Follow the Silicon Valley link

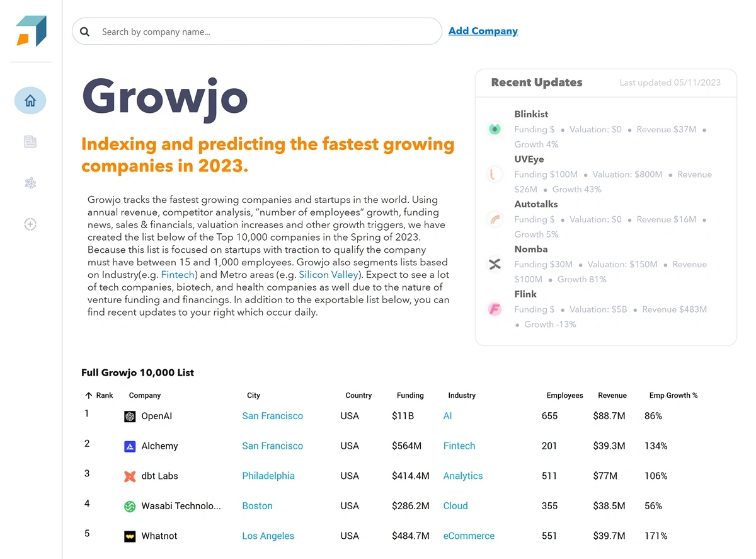coord(329,275)
